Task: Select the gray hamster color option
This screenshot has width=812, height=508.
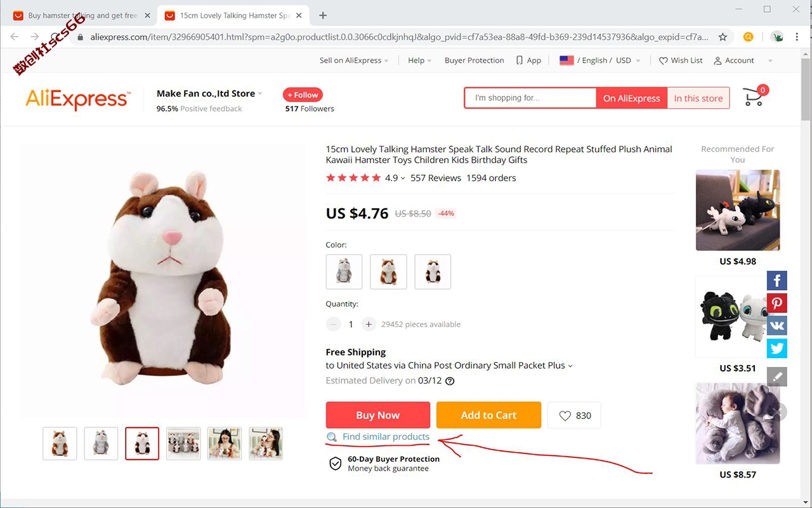Action: click(x=344, y=272)
